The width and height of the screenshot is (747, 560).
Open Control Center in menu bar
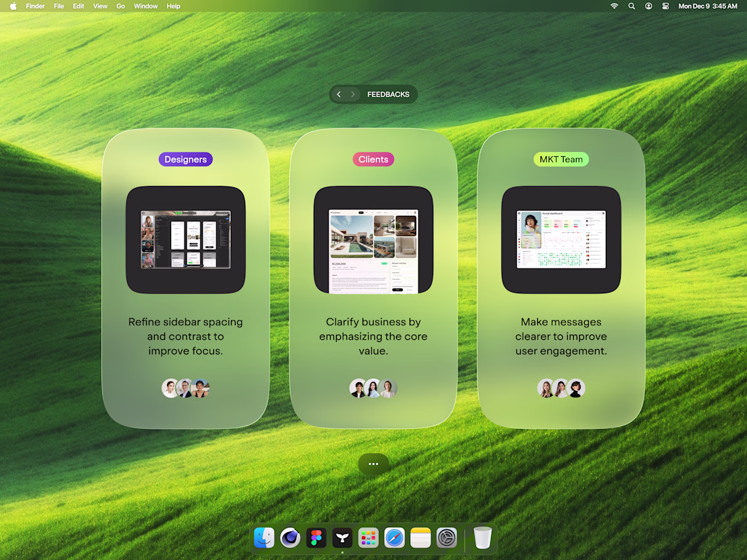tap(666, 6)
